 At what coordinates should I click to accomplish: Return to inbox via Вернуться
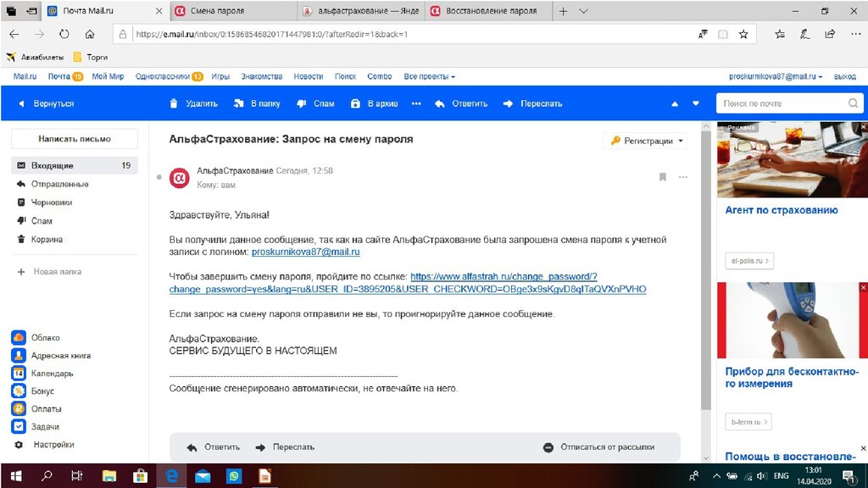[47, 103]
